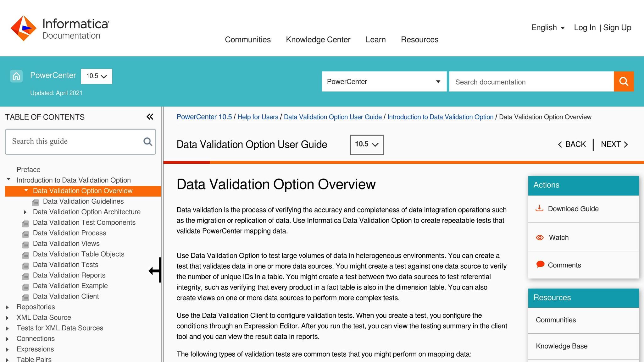Screen dimensions: 644x362
Task: Click the Watch eye icon
Action: (x=540, y=238)
